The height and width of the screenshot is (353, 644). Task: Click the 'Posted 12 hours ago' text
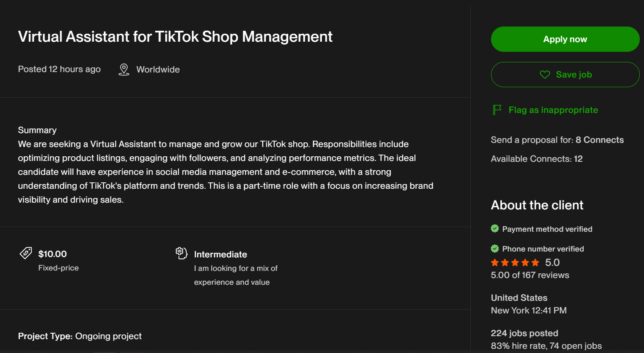pyautogui.click(x=59, y=69)
